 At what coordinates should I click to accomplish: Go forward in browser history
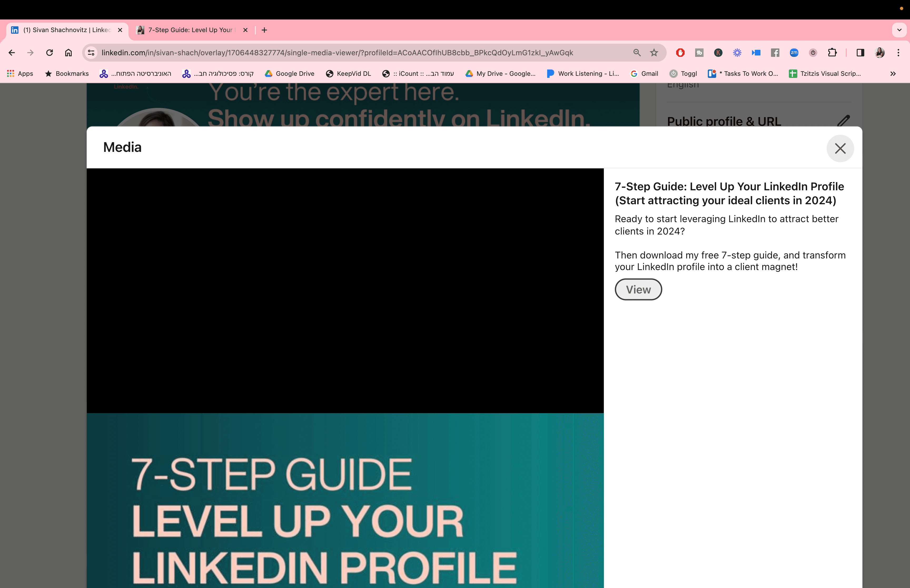[x=31, y=53]
